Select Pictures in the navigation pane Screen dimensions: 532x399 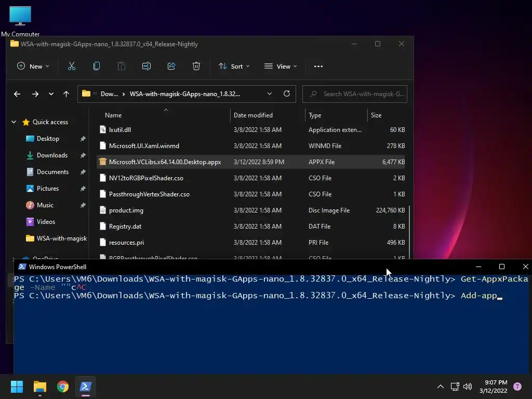pyautogui.click(x=47, y=188)
